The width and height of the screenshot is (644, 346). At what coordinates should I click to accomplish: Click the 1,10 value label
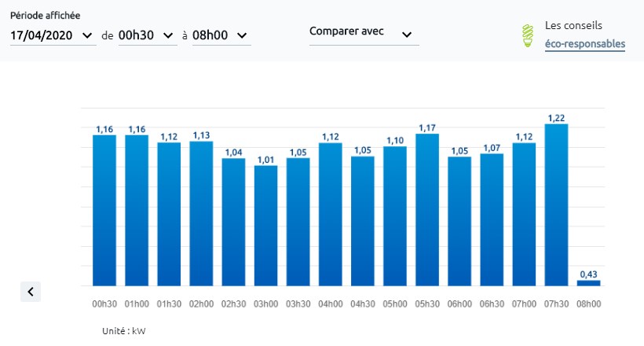(395, 141)
